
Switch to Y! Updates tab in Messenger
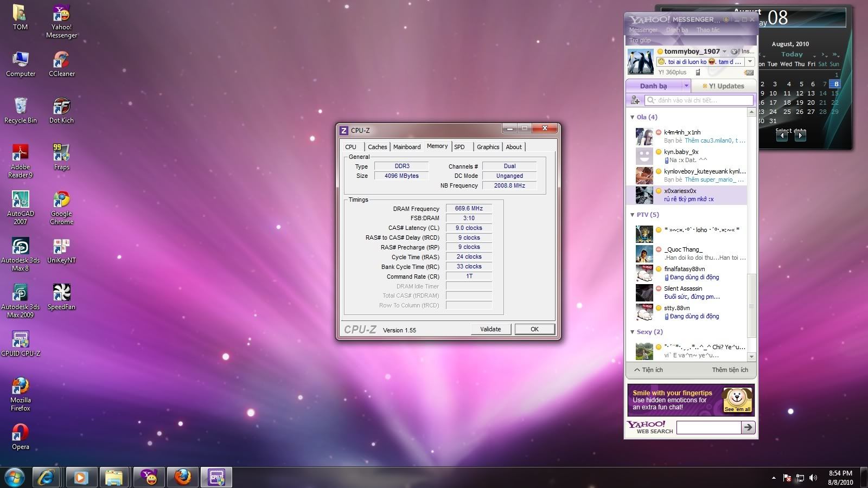coord(724,86)
